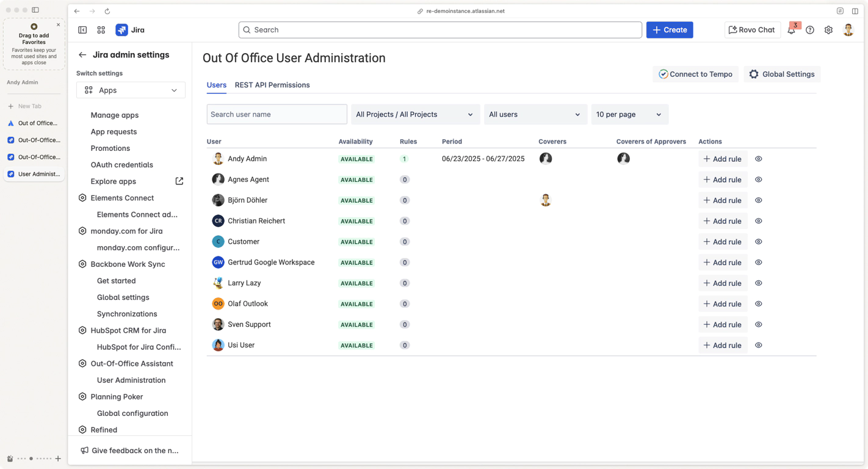Click Add rule for Agnes Agent
The image size is (868, 469).
723,180
